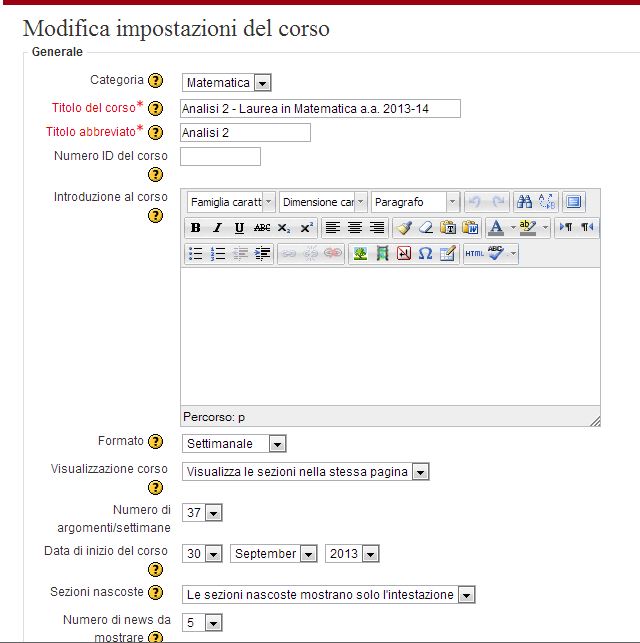This screenshot has height=643, width=640.
Task: Click the Titolo del corso field
Action: click(x=320, y=109)
